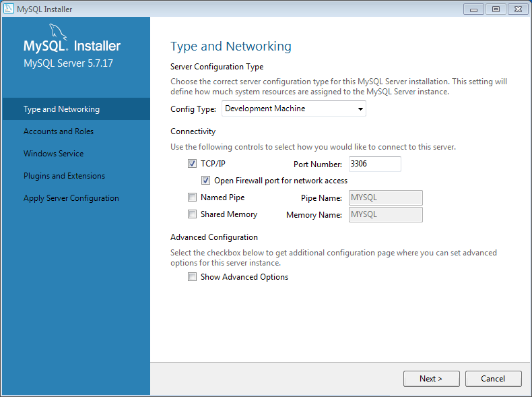Enable the Shared Memory checkbox

(x=193, y=214)
